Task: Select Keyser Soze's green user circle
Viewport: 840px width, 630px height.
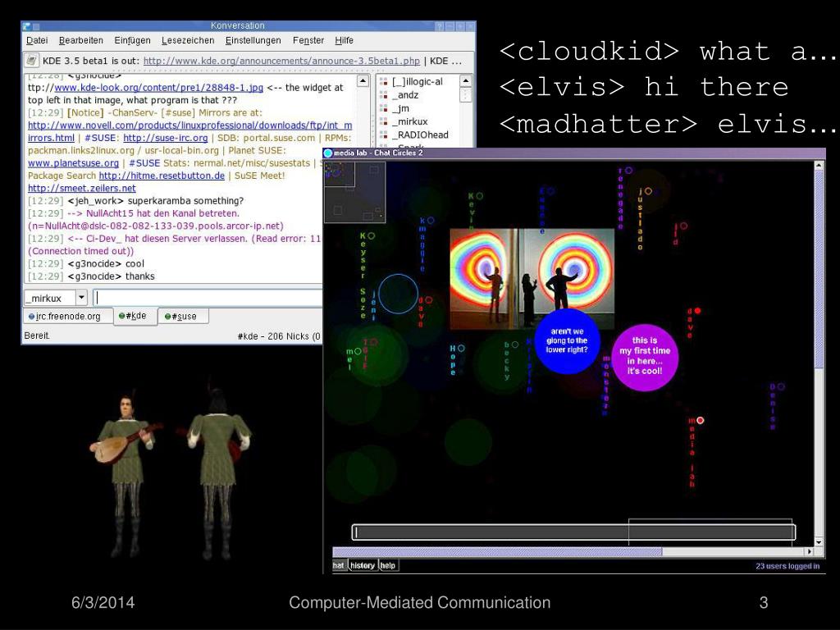Action: [x=372, y=235]
